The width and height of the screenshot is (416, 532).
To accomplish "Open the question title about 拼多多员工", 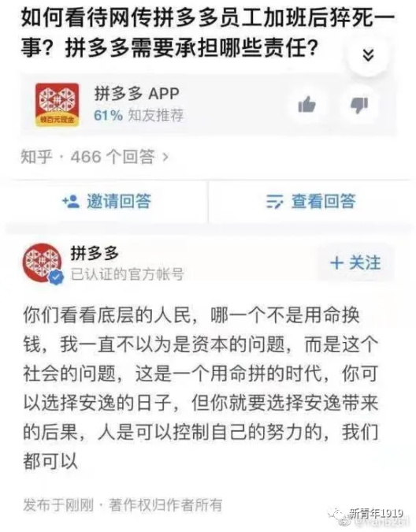I will pyautogui.click(x=208, y=32).
